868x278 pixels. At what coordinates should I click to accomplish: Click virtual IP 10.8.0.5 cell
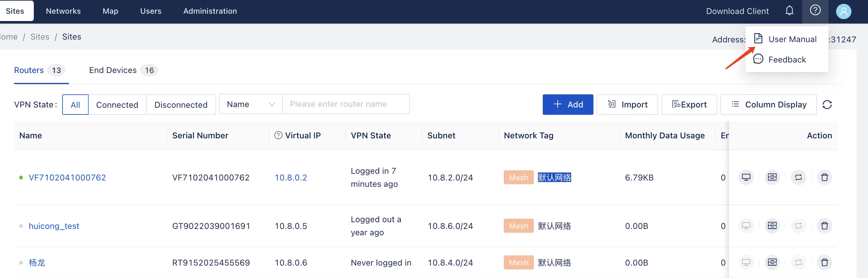tap(291, 226)
